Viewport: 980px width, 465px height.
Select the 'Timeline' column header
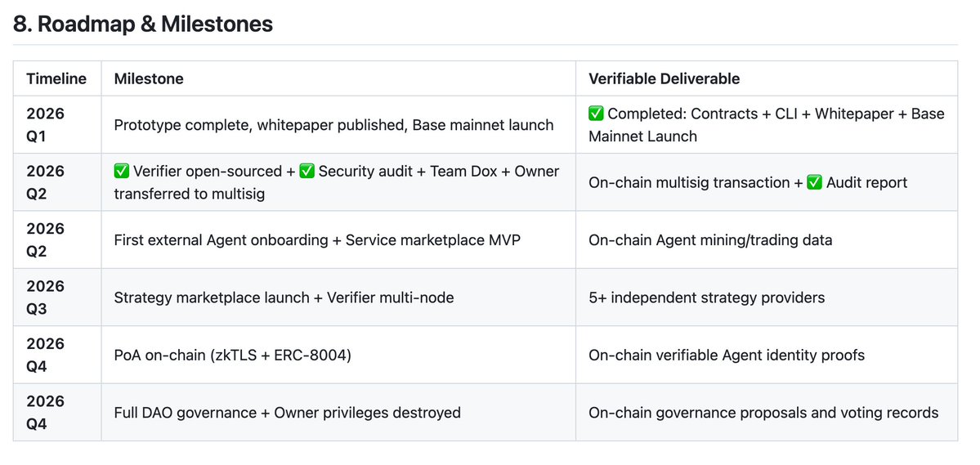click(56, 78)
